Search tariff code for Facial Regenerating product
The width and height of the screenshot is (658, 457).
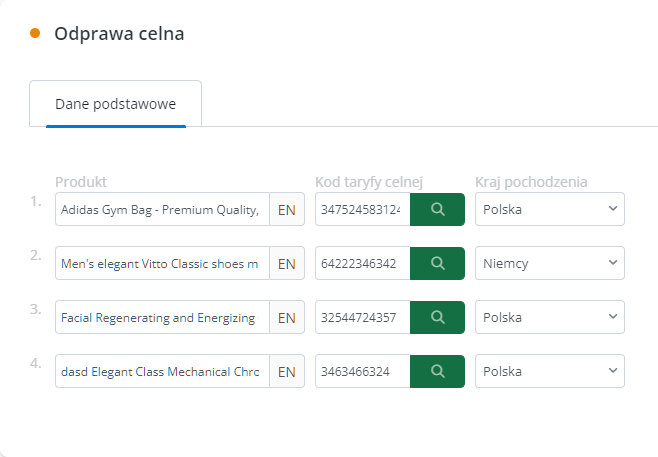coord(437,317)
